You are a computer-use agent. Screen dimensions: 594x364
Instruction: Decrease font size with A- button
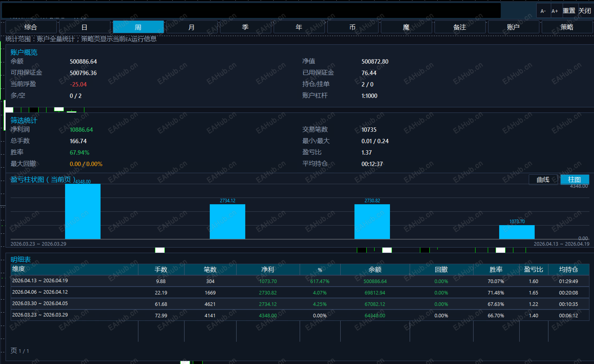coord(543,11)
